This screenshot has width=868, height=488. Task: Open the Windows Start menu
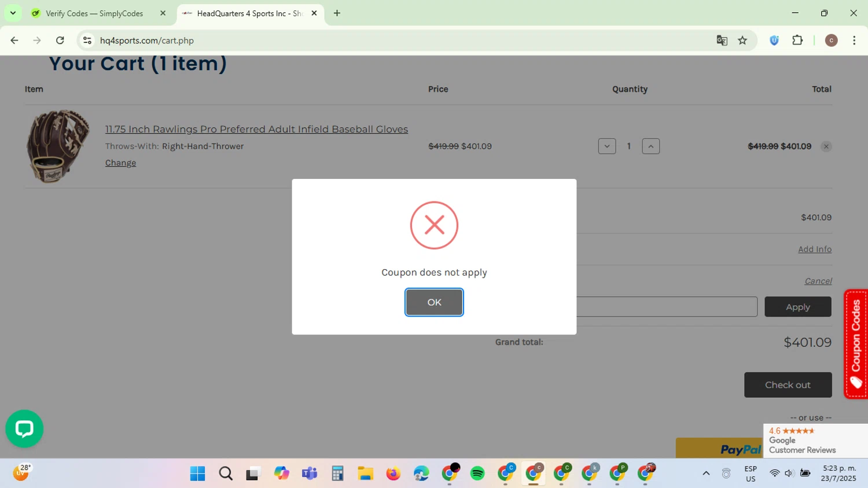point(197,474)
